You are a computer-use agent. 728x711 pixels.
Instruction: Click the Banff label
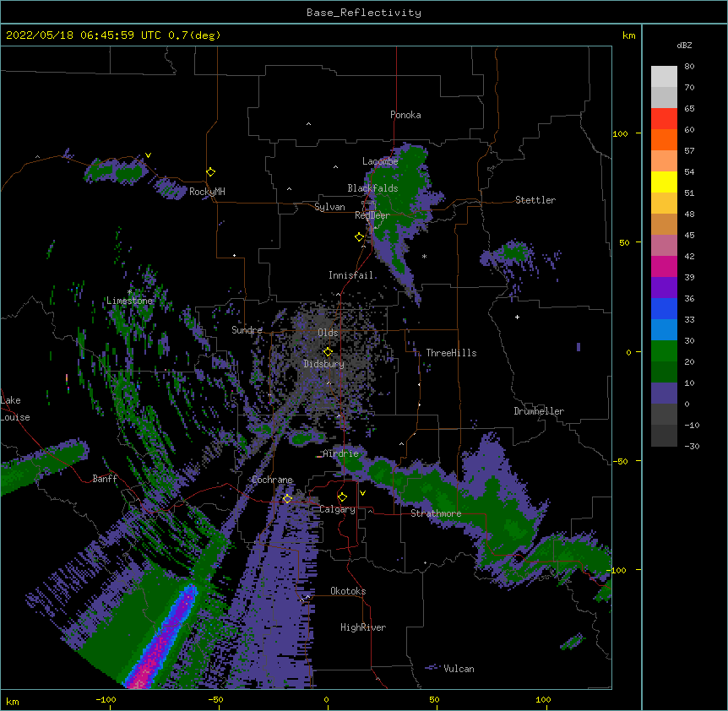pyautogui.click(x=105, y=479)
